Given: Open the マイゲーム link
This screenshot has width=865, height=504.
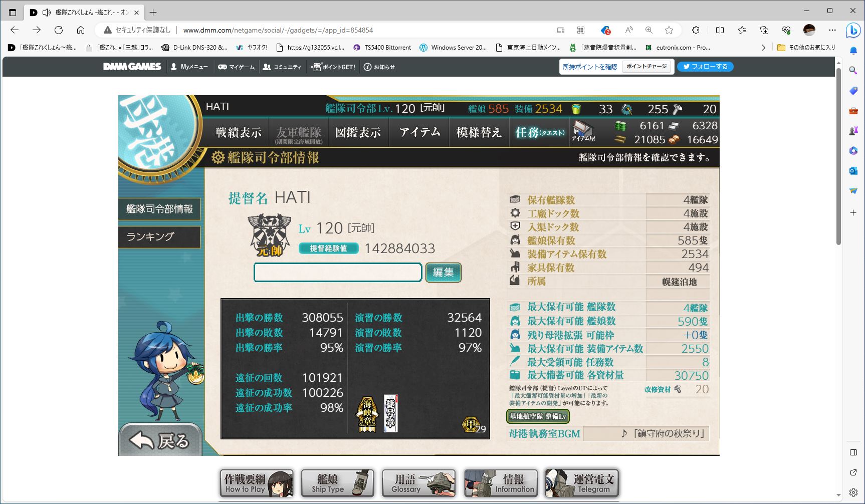Looking at the screenshot, I should (x=237, y=67).
